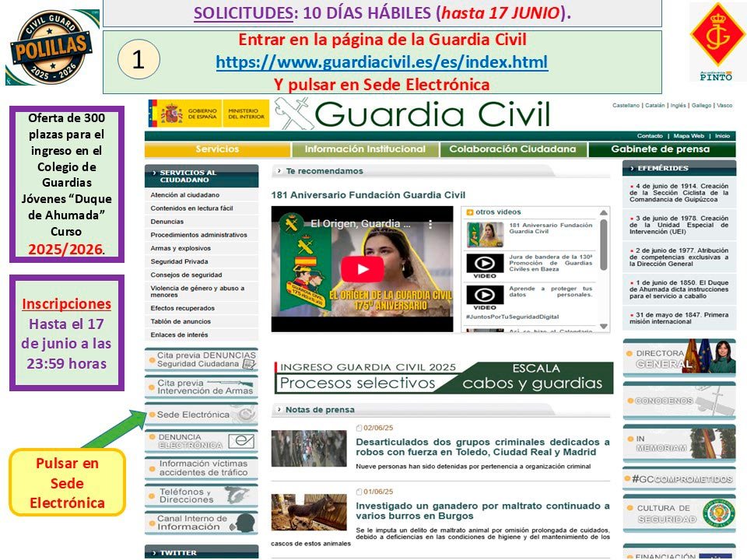The width and height of the screenshot is (747, 560).
Task: Open Contenidos en lectura fácil
Action: (202, 208)
